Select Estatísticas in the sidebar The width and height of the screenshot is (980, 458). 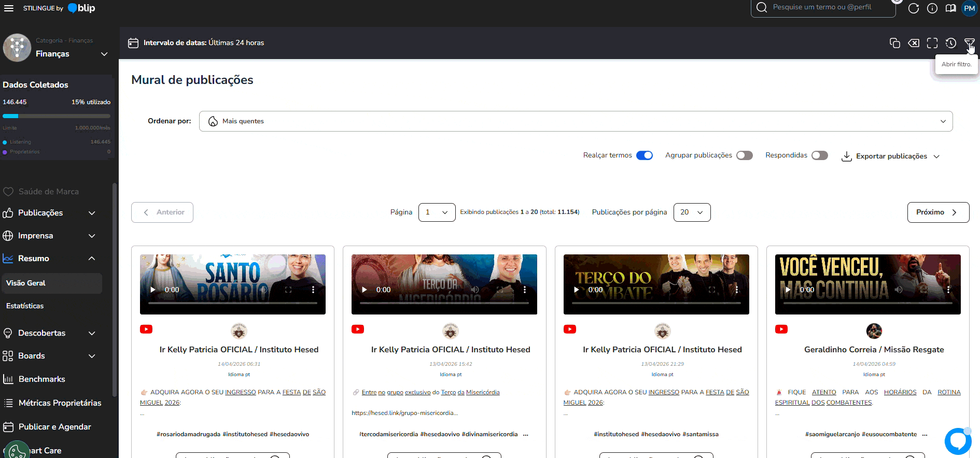click(25, 306)
